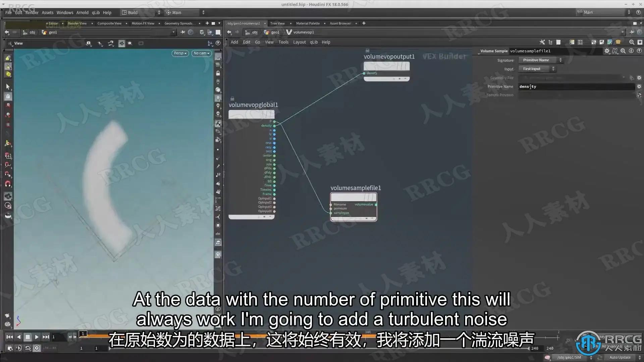
Task: Click the Houdini H preset icon in parameters
Action: (615, 51)
